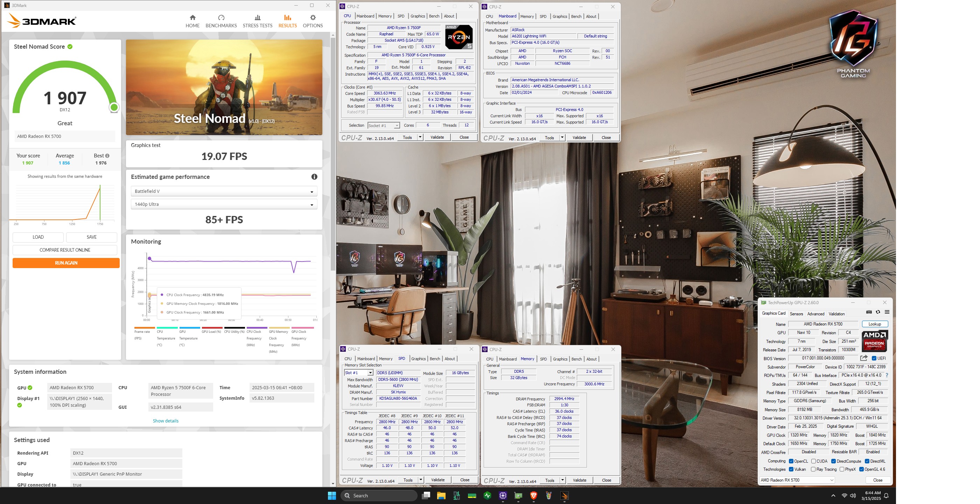Expand Tools arrow in the Memory CPU-Z window
Viewport: 980px width, 504px height.
tap(562, 480)
